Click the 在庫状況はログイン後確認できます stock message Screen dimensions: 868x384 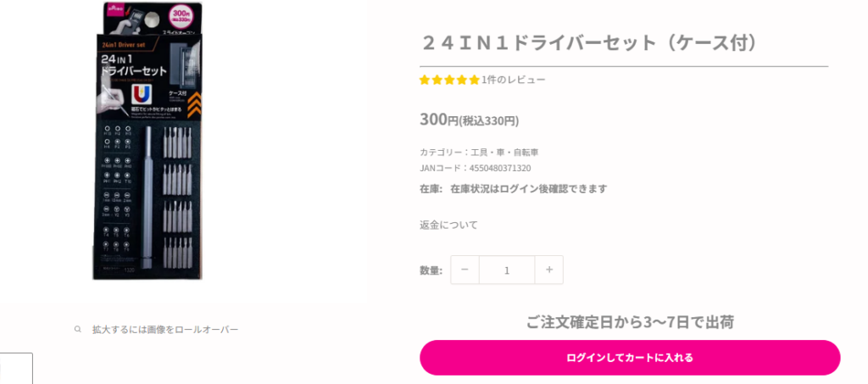pos(528,188)
